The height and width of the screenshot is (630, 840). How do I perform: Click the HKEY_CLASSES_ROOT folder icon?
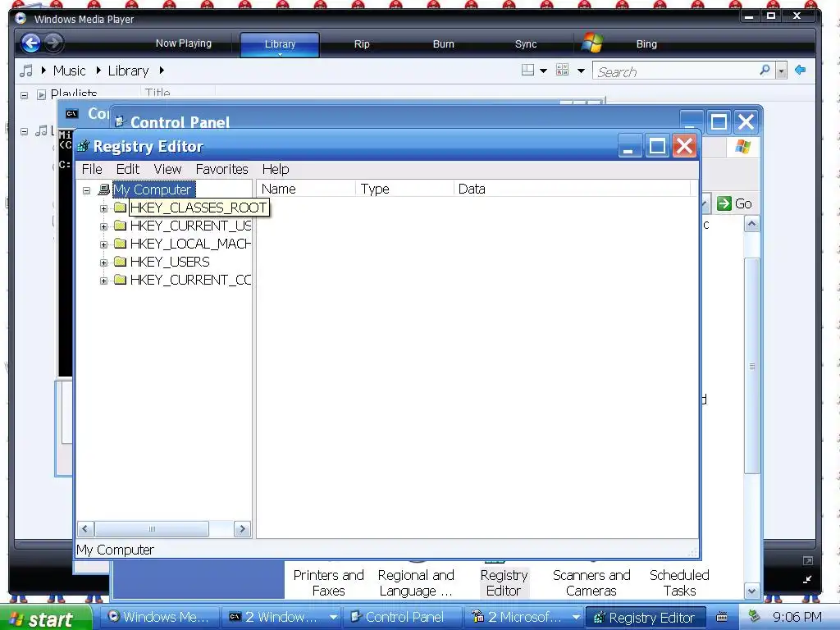point(120,208)
